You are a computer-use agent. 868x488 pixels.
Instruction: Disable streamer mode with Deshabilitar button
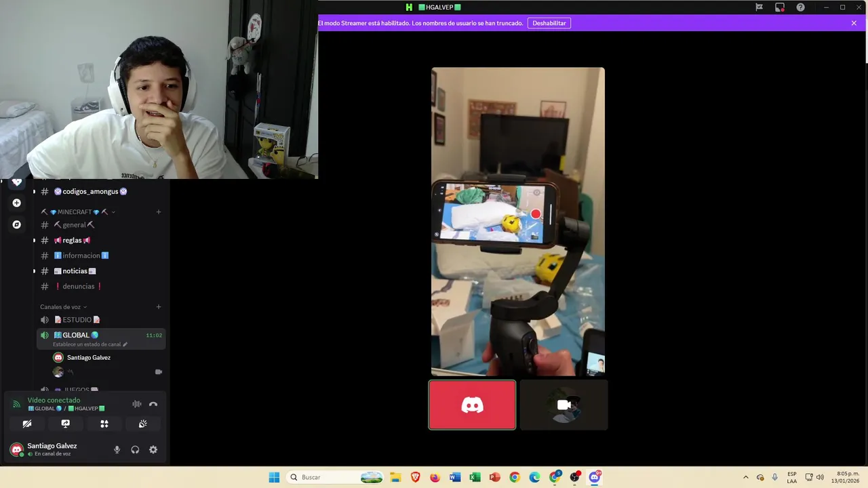(x=549, y=23)
